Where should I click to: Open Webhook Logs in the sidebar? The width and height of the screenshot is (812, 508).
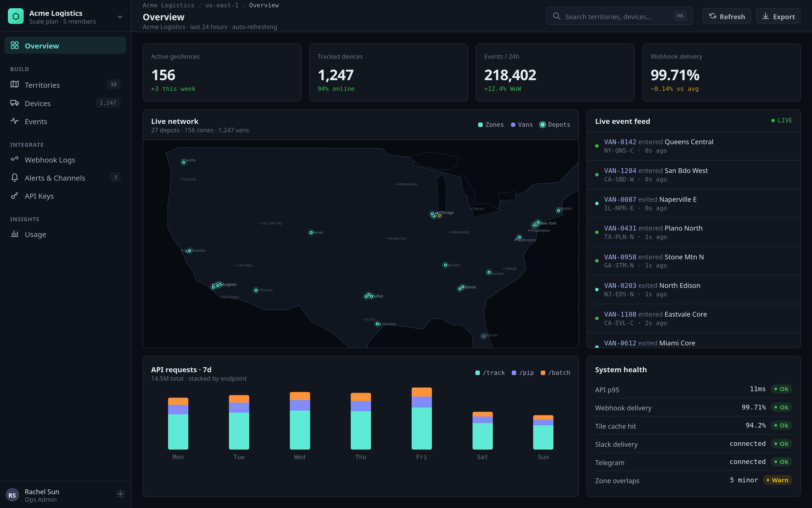pyautogui.click(x=65, y=159)
